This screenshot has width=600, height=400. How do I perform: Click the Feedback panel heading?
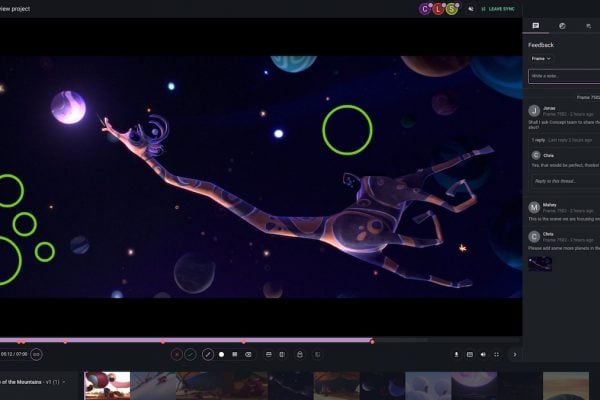[x=541, y=45]
